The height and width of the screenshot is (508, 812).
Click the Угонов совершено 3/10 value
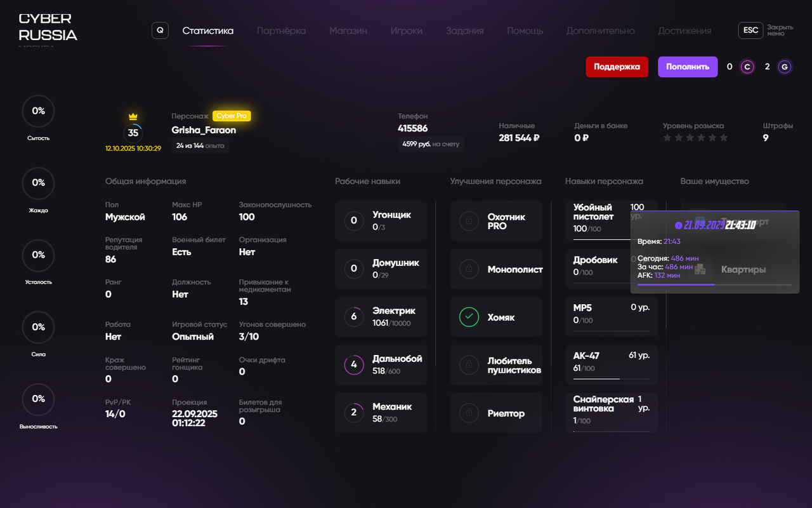(x=249, y=337)
